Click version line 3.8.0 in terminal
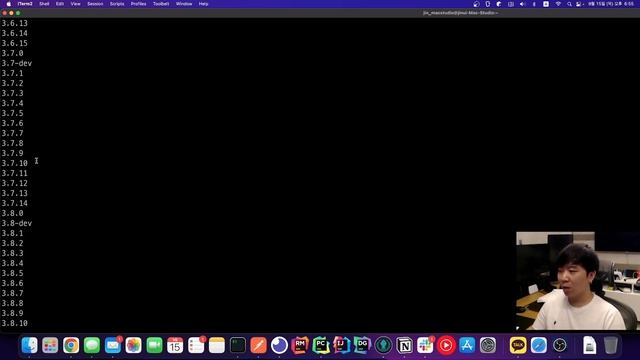640x360 pixels. coord(12,213)
